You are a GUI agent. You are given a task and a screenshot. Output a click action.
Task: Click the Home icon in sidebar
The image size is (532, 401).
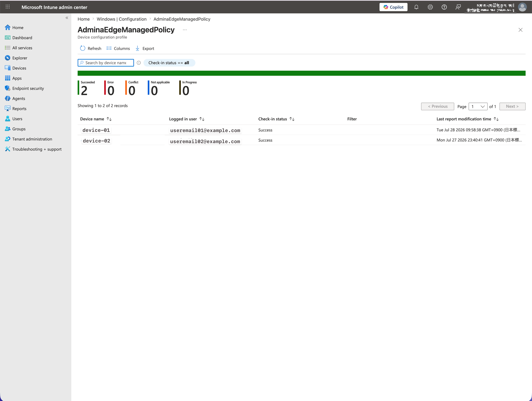click(x=7, y=27)
